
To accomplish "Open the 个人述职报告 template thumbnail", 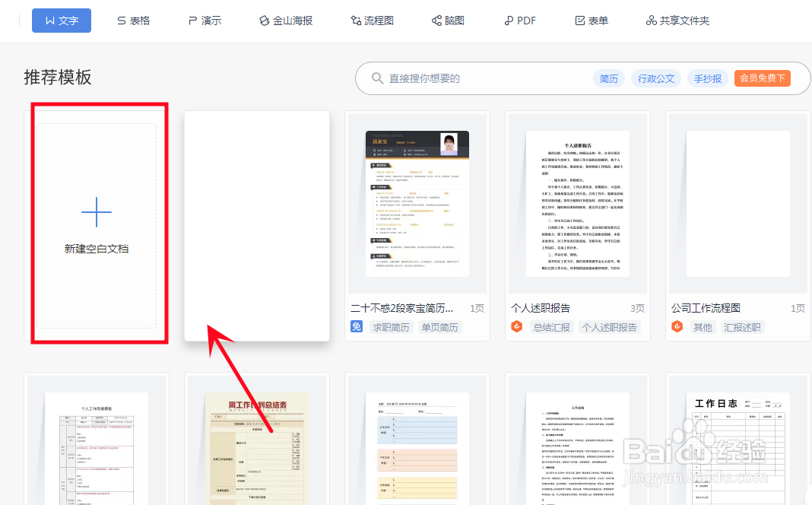I will 578,204.
